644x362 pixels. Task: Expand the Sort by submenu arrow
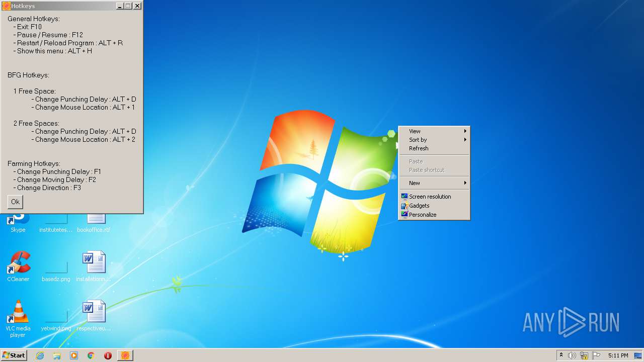465,140
